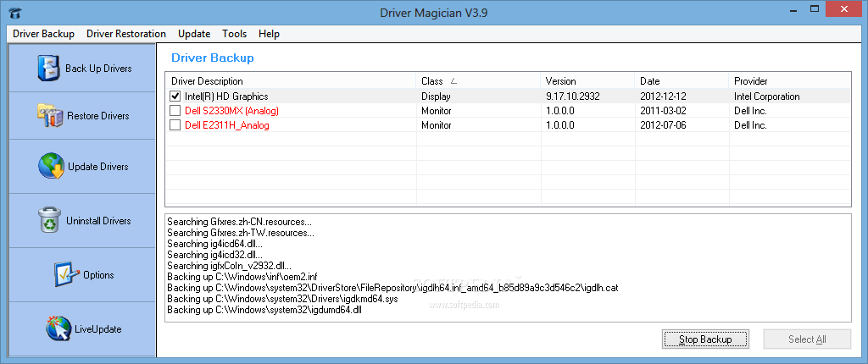This screenshot has width=868, height=364.
Task: Open the Update menu
Action: [x=194, y=34]
